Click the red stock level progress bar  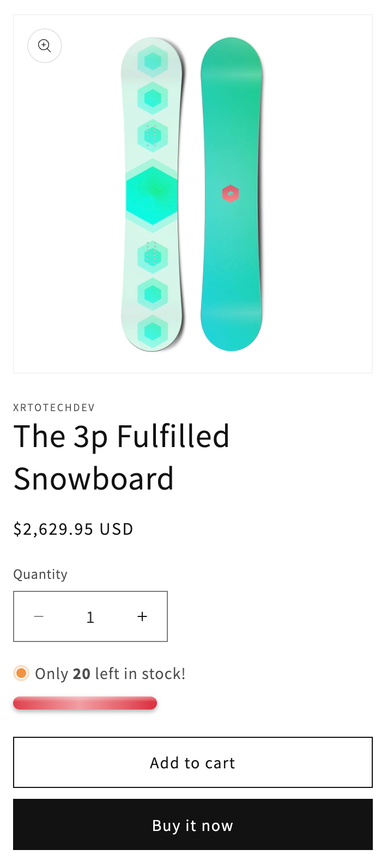coord(85,703)
